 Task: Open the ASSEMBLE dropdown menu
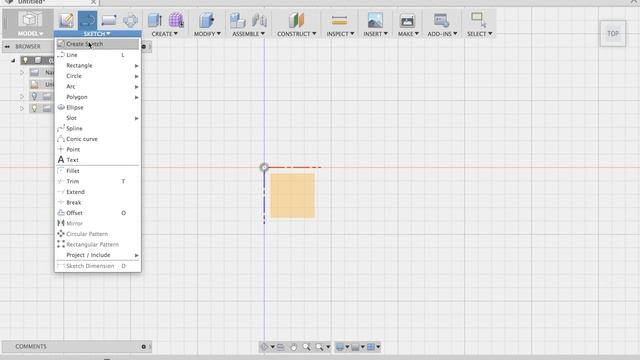[248, 34]
